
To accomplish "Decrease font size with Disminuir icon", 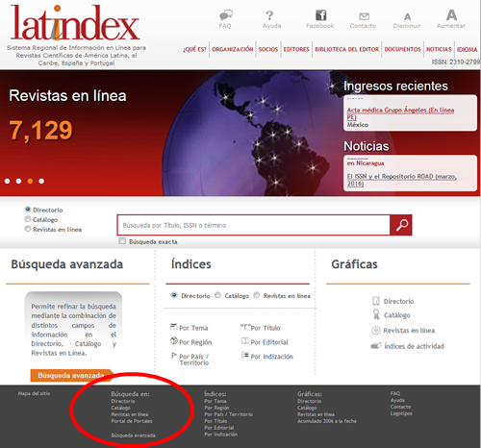I will 407,16.
